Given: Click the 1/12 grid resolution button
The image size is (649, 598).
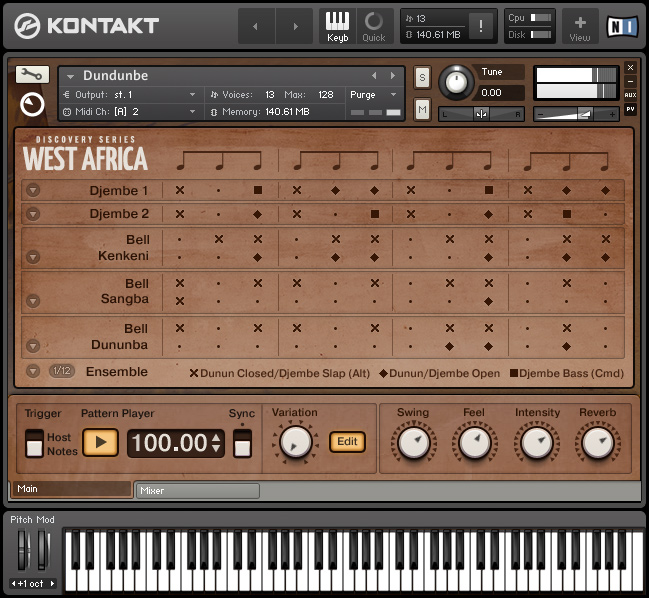Looking at the screenshot, I should click(x=62, y=371).
